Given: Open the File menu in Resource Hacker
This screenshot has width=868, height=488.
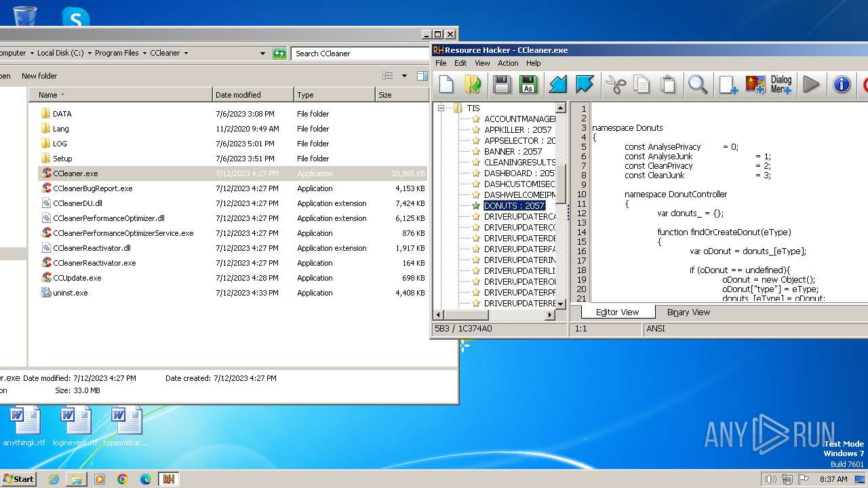Looking at the screenshot, I should pos(441,63).
